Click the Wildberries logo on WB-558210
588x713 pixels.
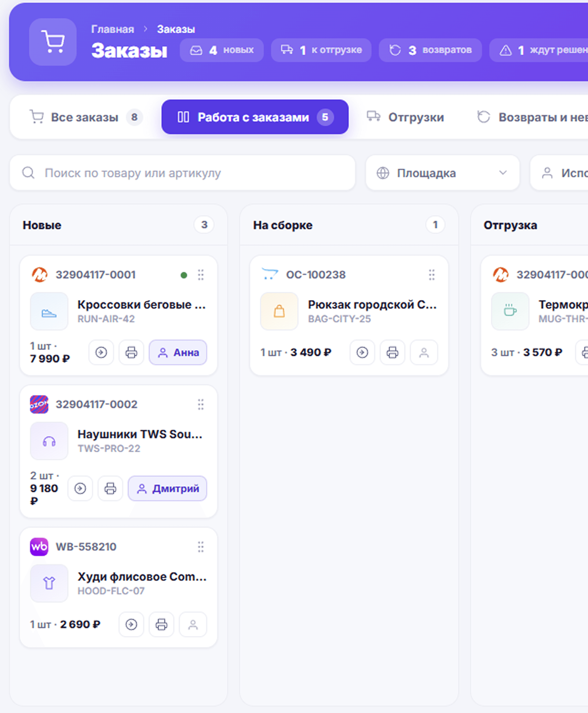[39, 547]
